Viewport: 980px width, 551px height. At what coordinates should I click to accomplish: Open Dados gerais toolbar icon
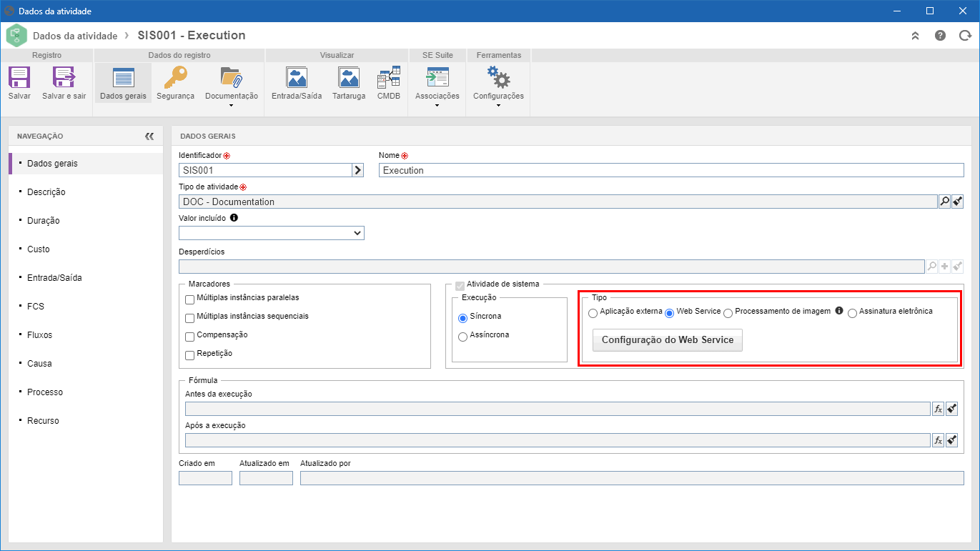(123, 77)
